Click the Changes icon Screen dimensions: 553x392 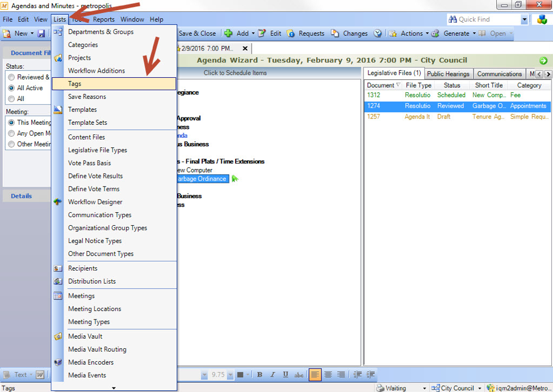click(x=334, y=33)
